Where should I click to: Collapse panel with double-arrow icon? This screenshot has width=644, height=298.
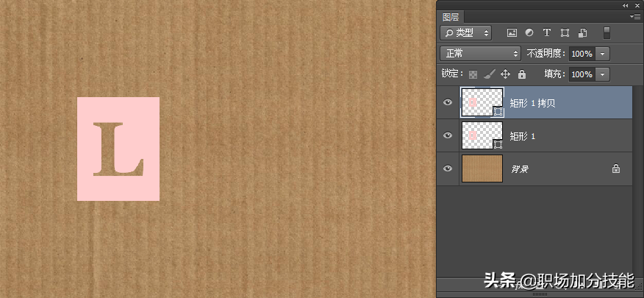point(626,5)
